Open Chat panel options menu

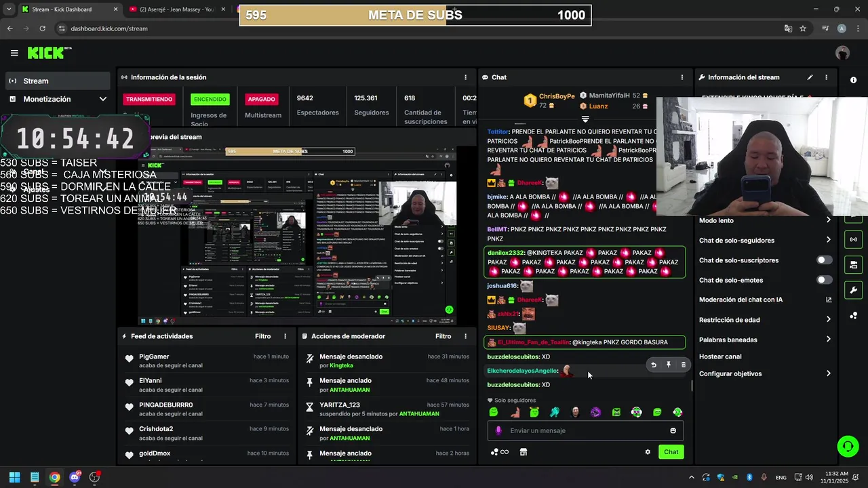682,77
